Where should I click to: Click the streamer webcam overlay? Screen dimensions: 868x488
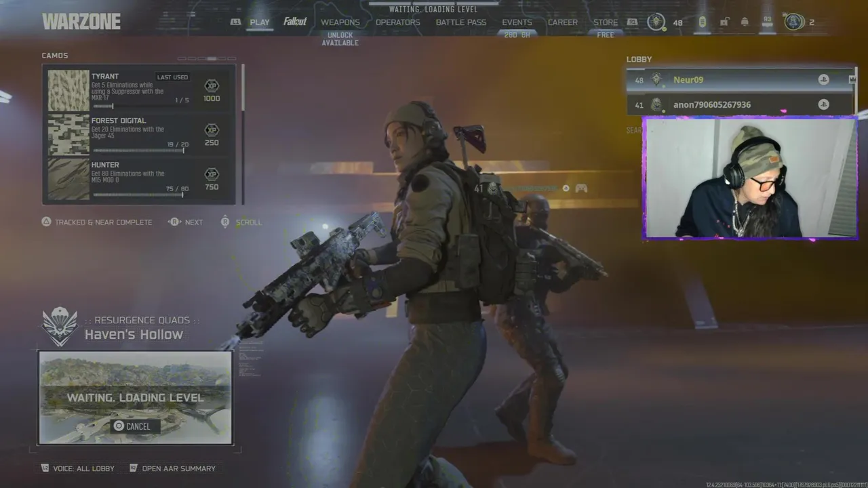click(750, 178)
